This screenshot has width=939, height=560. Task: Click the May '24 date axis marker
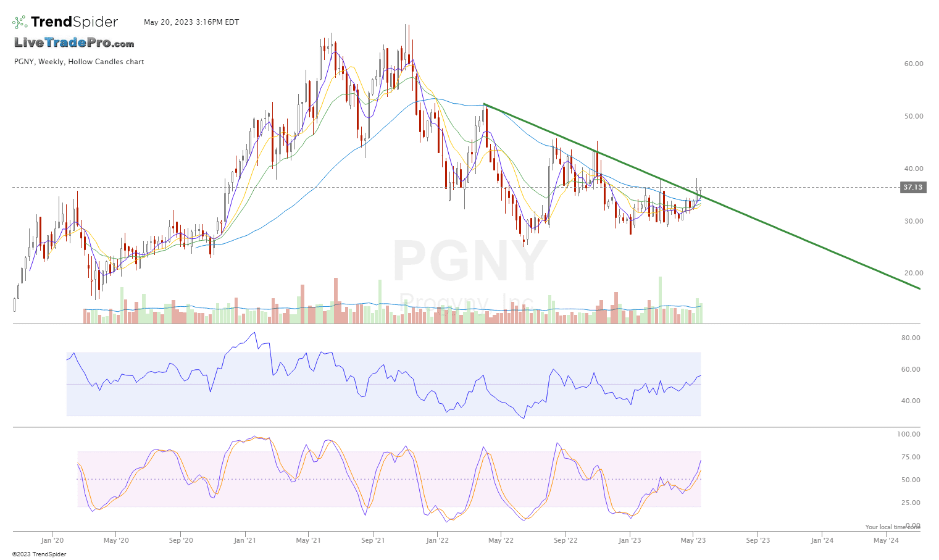886,540
